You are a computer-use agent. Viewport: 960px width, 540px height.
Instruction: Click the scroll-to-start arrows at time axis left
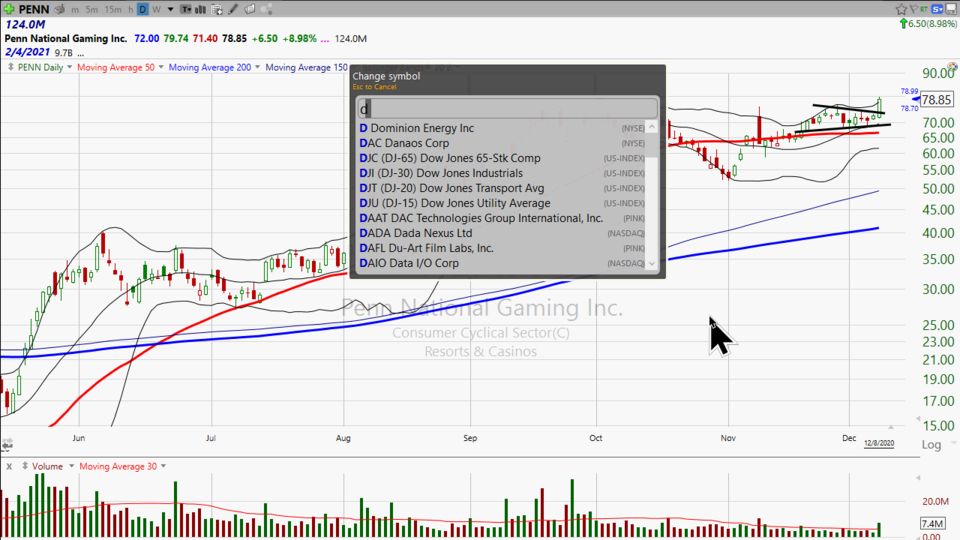coord(7,443)
